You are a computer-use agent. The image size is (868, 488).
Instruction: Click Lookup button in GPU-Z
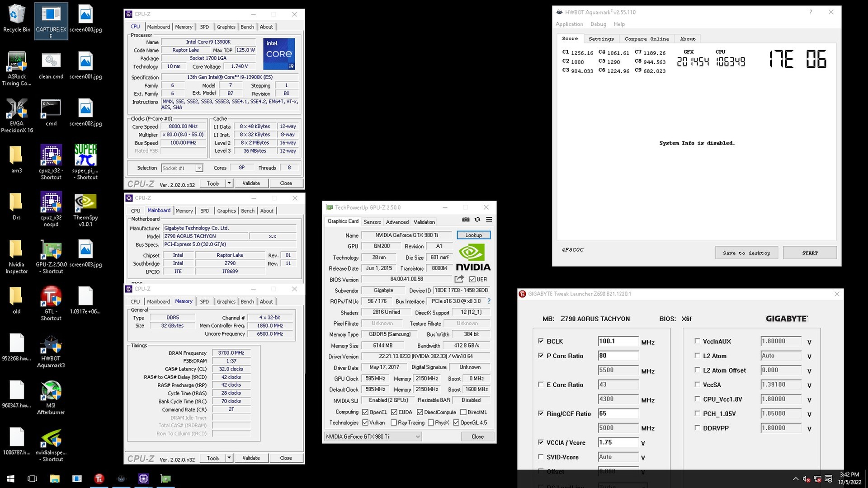pyautogui.click(x=473, y=235)
